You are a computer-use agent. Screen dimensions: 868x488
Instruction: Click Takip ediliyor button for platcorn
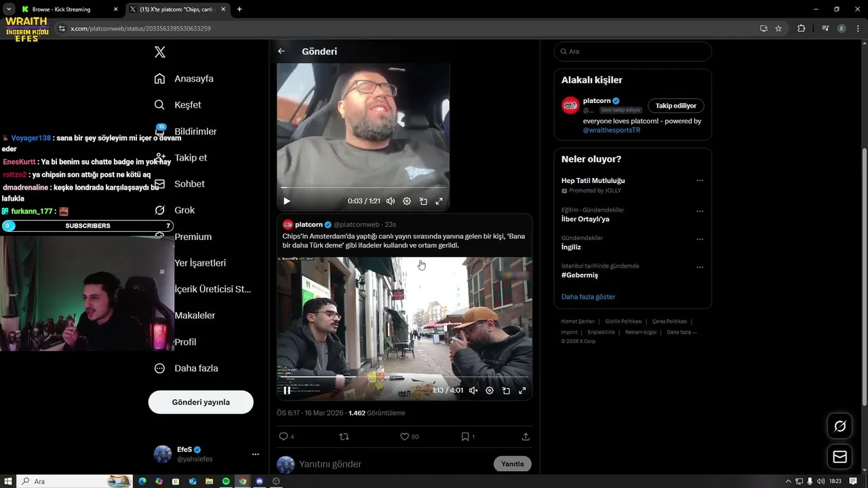676,106
